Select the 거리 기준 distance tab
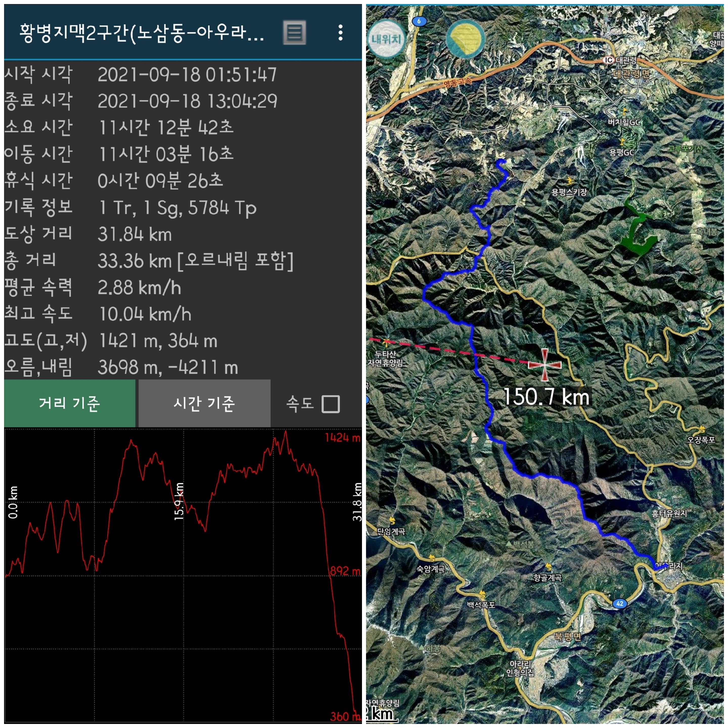Image resolution: width=728 pixels, height=728 pixels. pyautogui.click(x=70, y=403)
